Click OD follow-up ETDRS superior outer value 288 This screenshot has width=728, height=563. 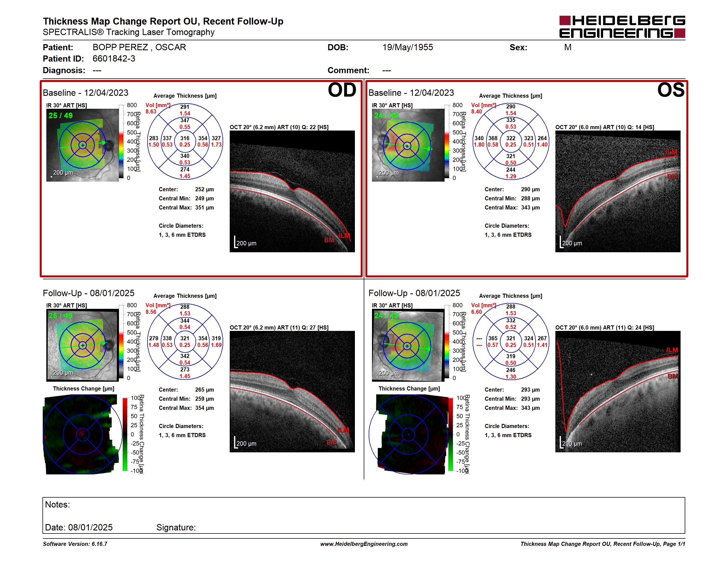point(185,307)
